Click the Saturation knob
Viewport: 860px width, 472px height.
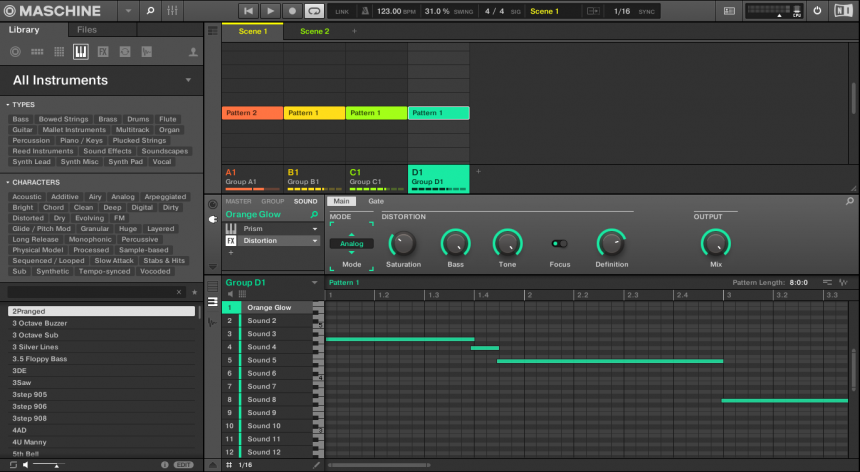click(403, 243)
